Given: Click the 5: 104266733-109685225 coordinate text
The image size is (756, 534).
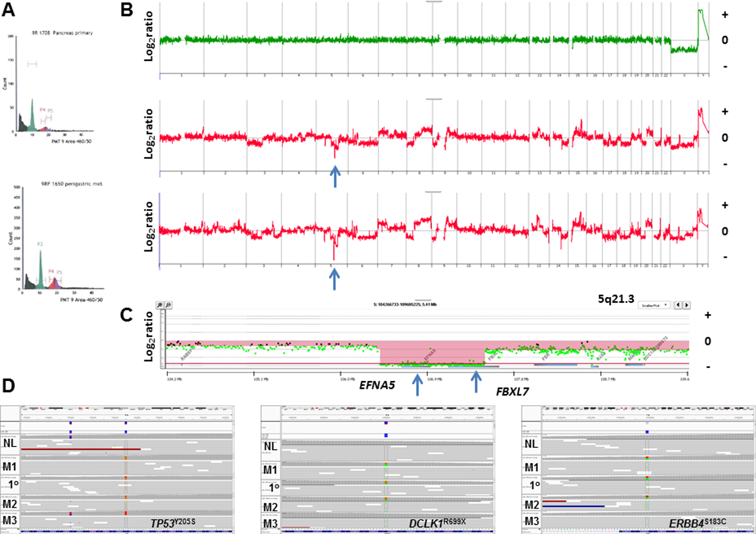Looking at the screenshot, I should coord(404,304).
